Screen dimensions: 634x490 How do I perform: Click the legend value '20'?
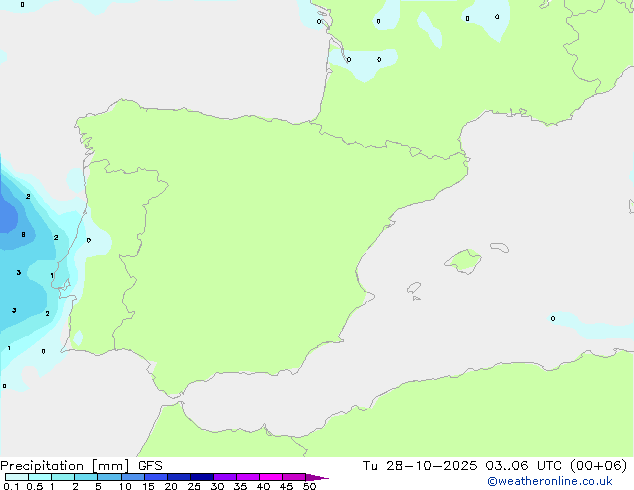pos(171,486)
